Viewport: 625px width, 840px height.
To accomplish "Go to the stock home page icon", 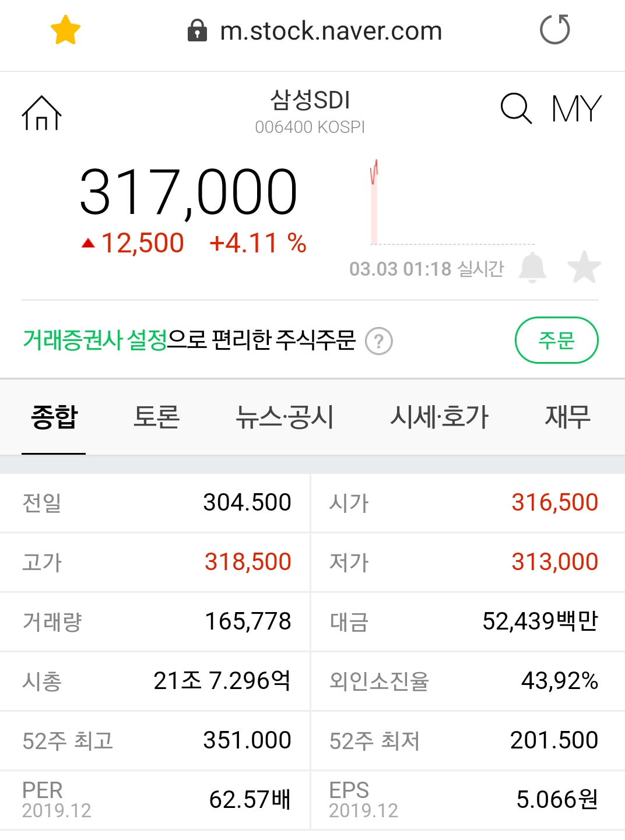I will point(41,113).
